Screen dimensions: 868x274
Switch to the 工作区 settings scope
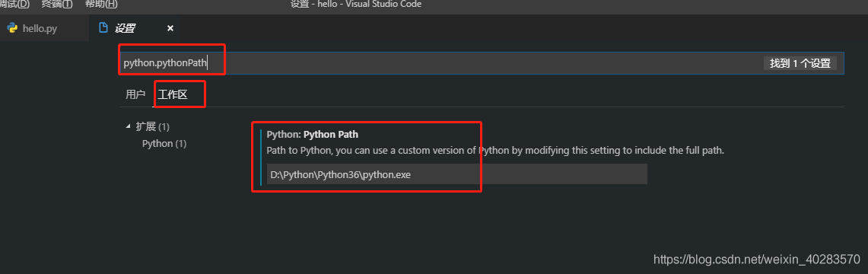(173, 94)
